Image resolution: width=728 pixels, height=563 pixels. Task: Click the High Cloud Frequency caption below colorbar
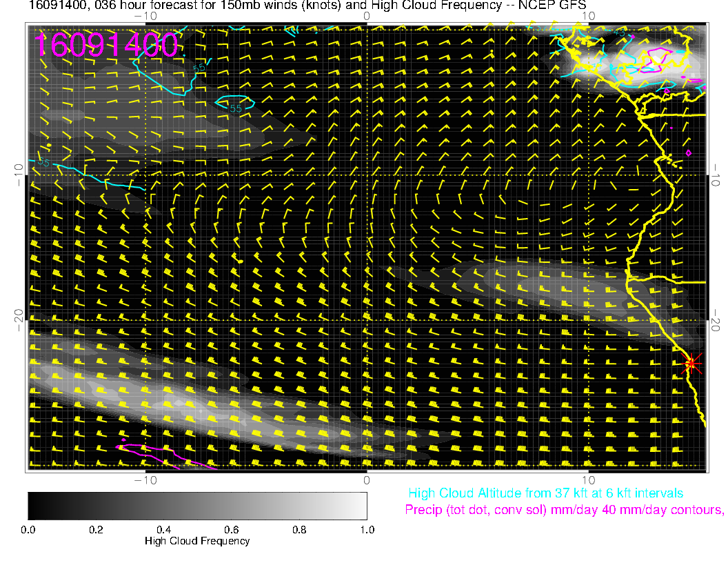pyautogui.click(x=197, y=541)
